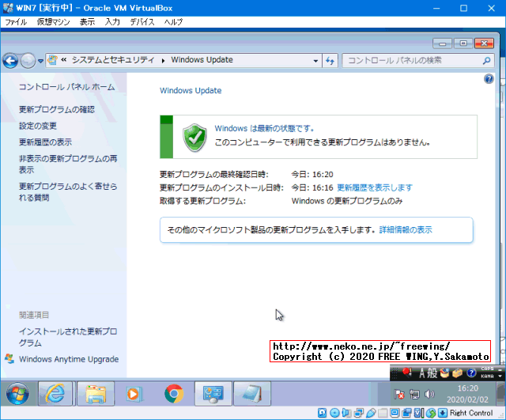Click システムとセキュリティ breadcrumb
This screenshot has height=420, width=506.
(x=113, y=60)
